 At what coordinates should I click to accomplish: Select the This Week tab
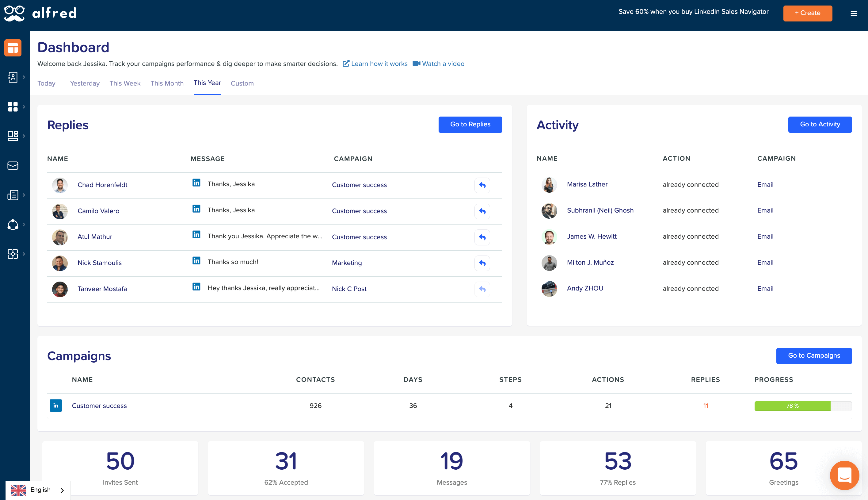coord(125,83)
